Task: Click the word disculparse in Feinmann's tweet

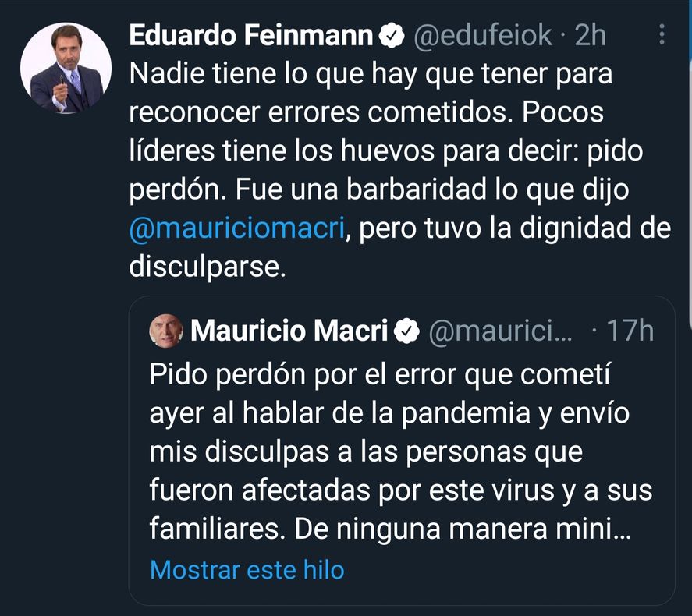Action: 207,264
